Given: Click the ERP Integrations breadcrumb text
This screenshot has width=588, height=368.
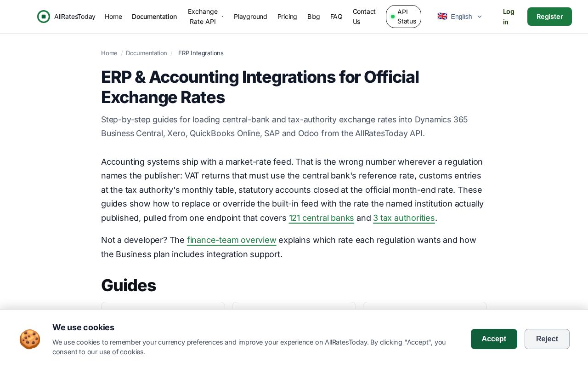Looking at the screenshot, I should pyautogui.click(x=201, y=53).
